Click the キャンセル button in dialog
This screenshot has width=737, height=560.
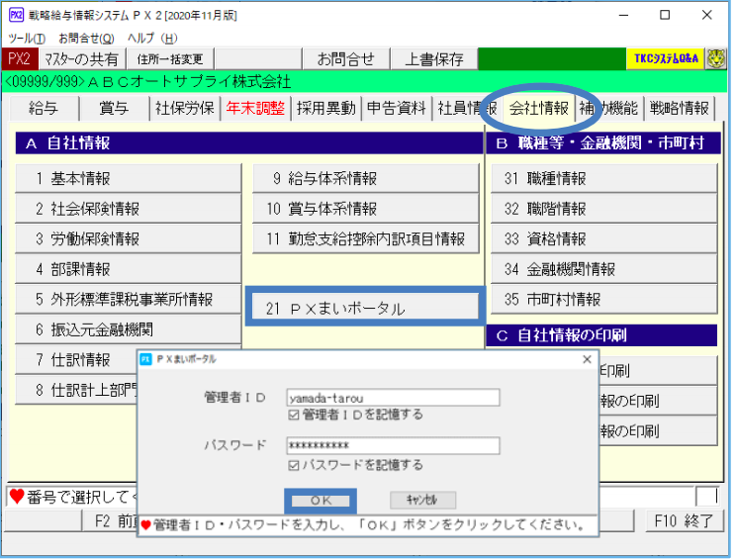click(423, 501)
